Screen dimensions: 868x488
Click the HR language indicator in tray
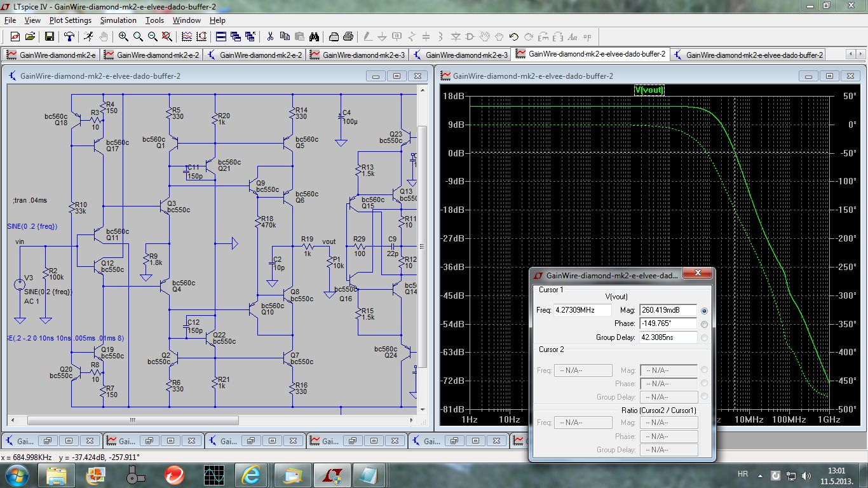[x=743, y=475]
